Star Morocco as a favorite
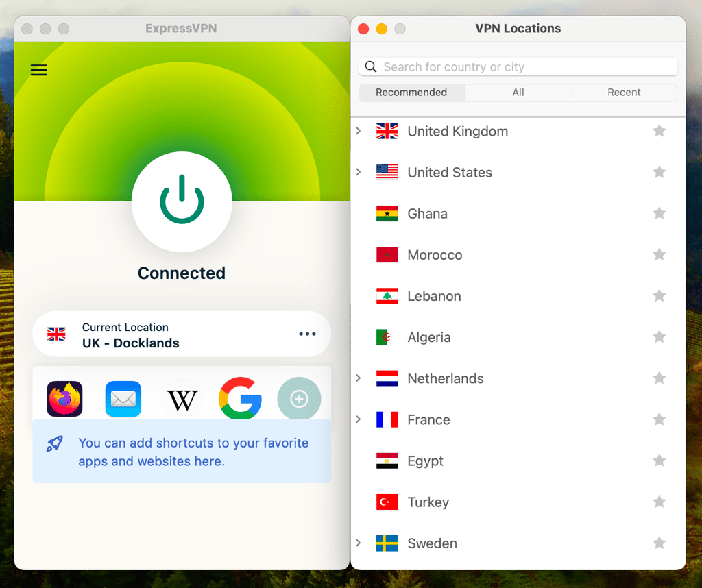The height and width of the screenshot is (588, 702). tap(659, 254)
